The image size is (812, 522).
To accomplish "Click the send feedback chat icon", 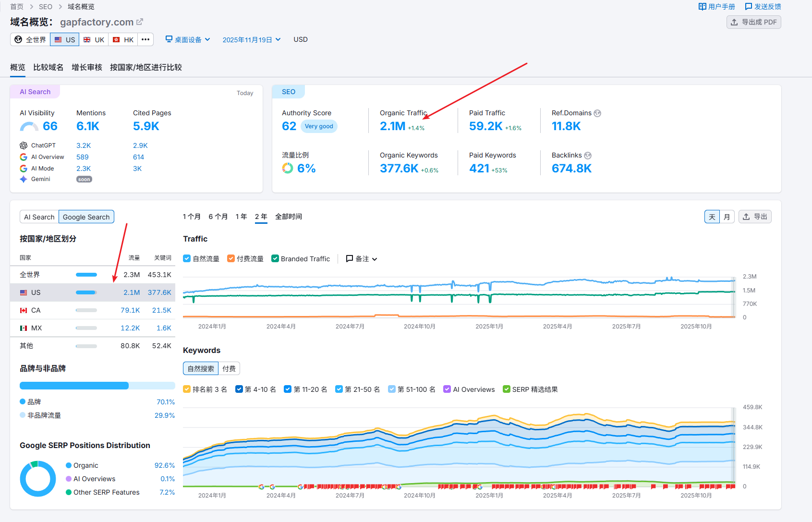I will coord(748,7).
